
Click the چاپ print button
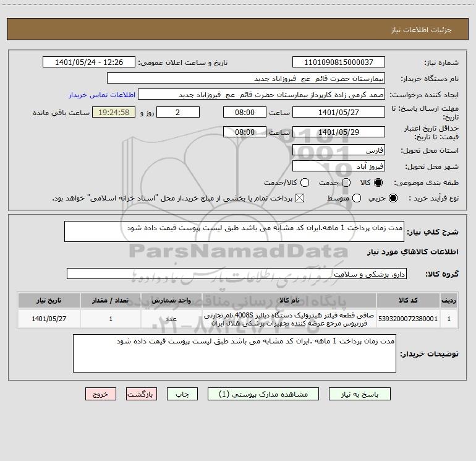[182, 394]
